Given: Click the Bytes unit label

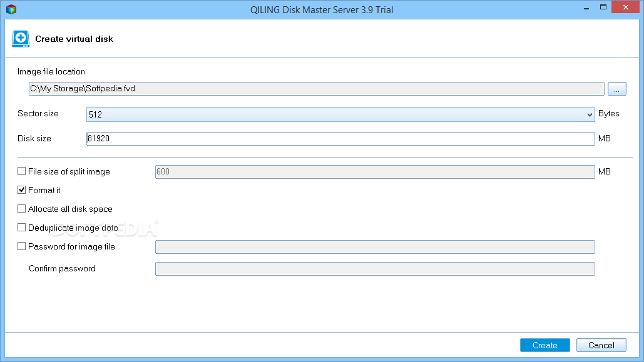Looking at the screenshot, I should click(x=609, y=114).
